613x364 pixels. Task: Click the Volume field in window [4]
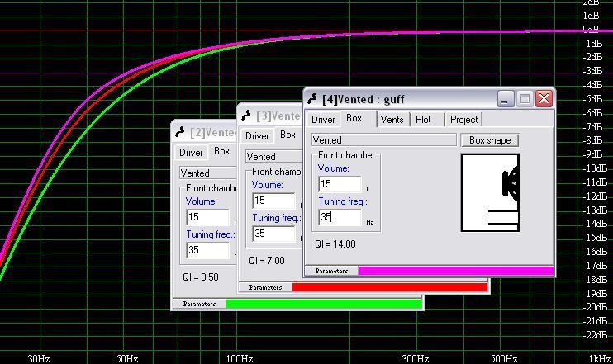point(340,184)
